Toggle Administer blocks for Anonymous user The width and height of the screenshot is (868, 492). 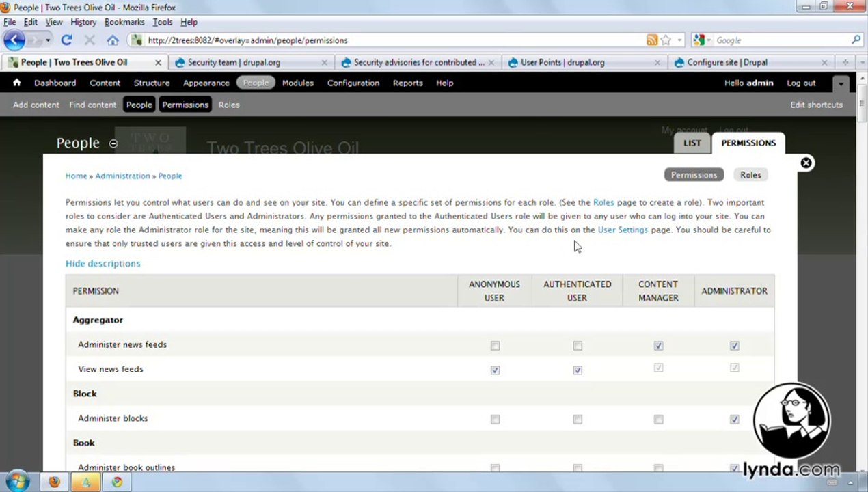tap(495, 420)
